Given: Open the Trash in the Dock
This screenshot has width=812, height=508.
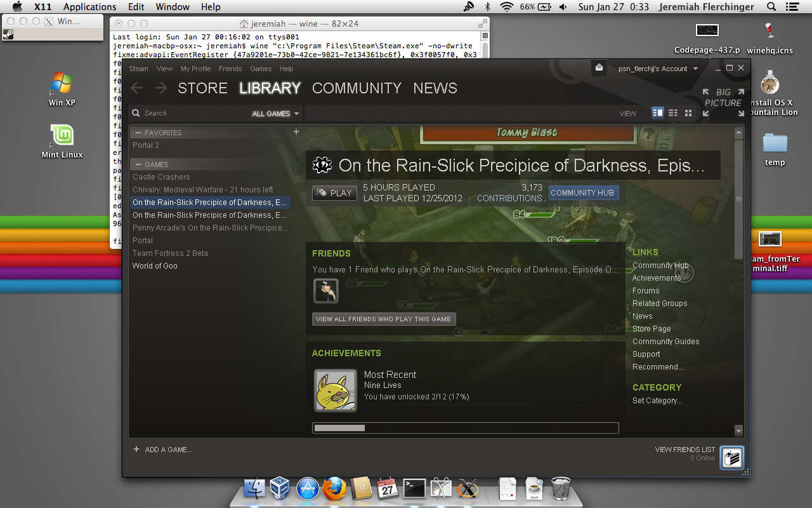Looking at the screenshot, I should click(561, 488).
